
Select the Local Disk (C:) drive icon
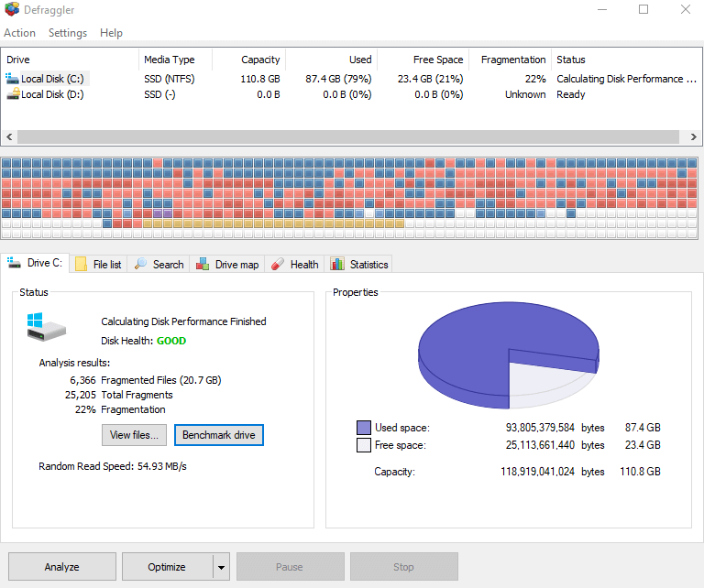[13, 79]
